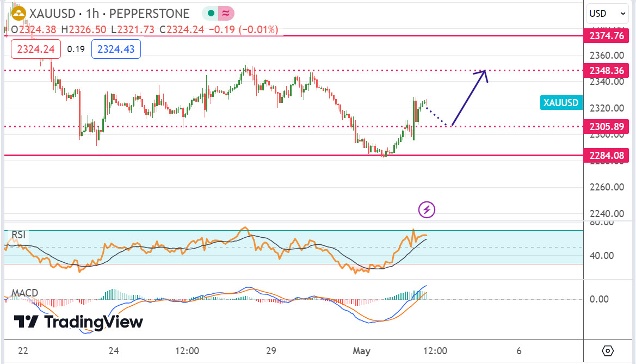Select the RSI indicator label
Viewport: 636px width, 364px height.
tap(19, 235)
